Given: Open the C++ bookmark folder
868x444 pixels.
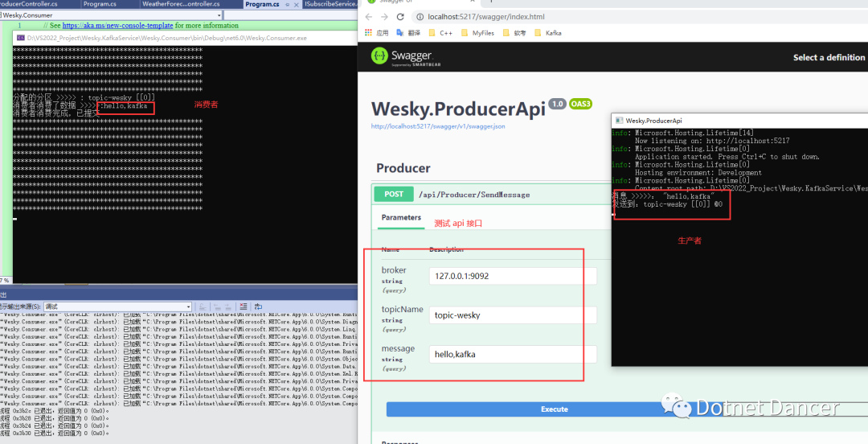Looking at the screenshot, I should point(440,33).
